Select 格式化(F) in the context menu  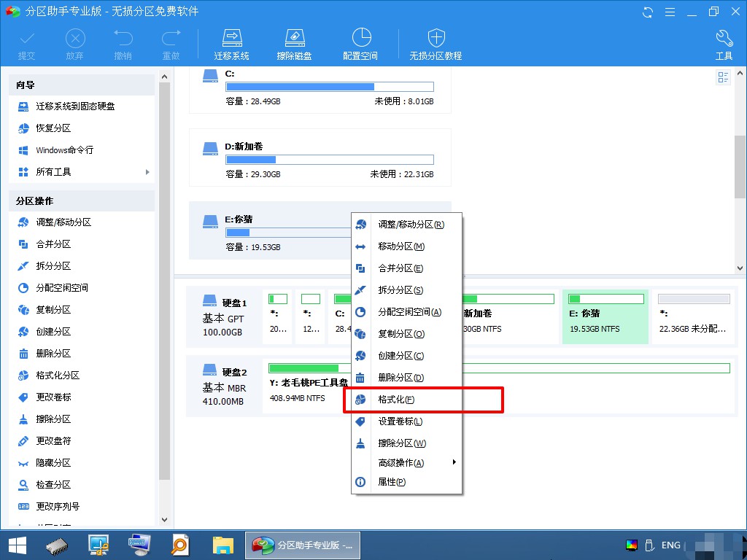tap(406, 400)
